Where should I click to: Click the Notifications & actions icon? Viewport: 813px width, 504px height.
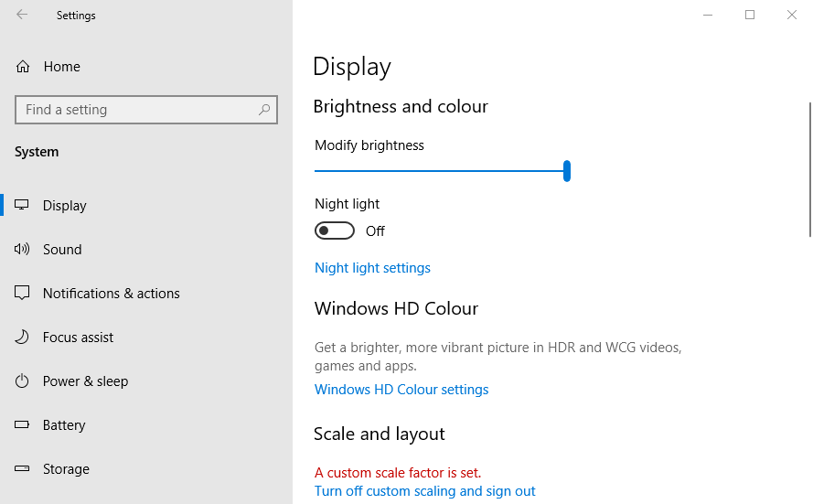[22, 293]
